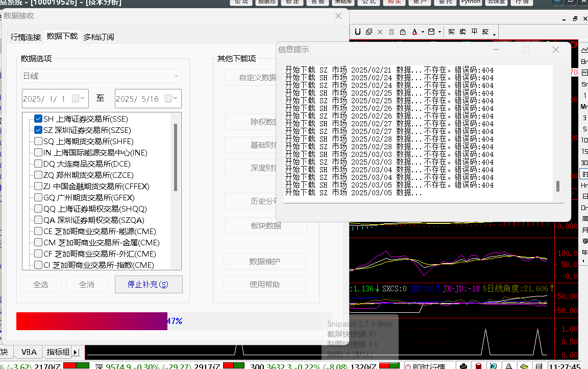Screen dimensions: 588x369
Task: Check QA 深圳证券期权交易(SZQA)
Action: [x=38, y=220]
